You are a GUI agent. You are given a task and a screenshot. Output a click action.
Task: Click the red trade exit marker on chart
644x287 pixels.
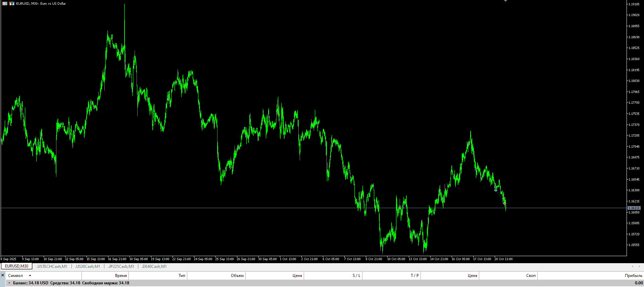coord(504,203)
